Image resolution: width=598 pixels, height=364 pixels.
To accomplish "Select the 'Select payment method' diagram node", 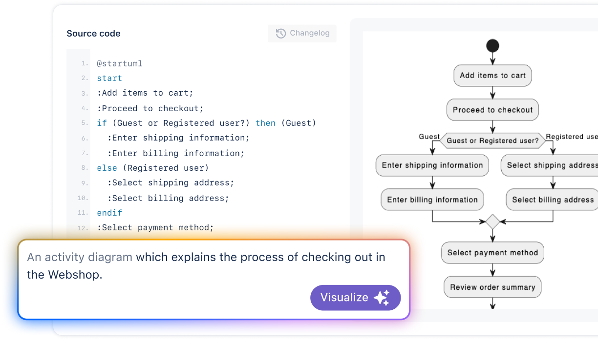I will [492, 253].
